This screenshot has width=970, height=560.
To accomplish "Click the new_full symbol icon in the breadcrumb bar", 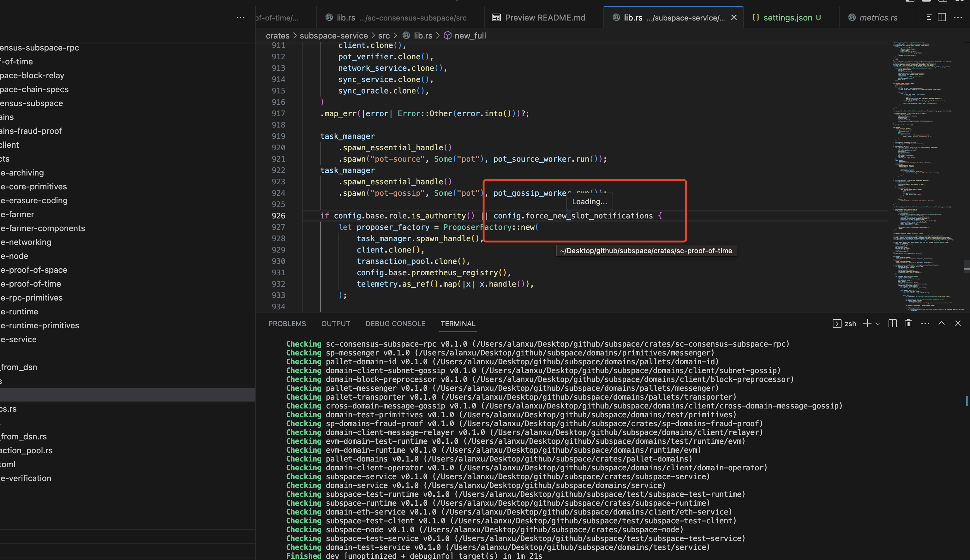I will [447, 35].
